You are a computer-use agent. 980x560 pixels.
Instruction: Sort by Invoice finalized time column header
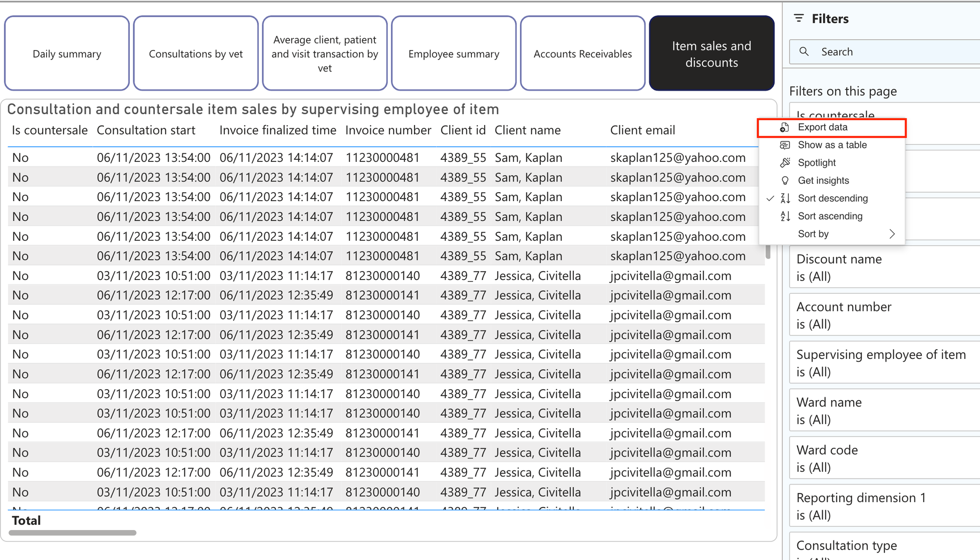[278, 130]
